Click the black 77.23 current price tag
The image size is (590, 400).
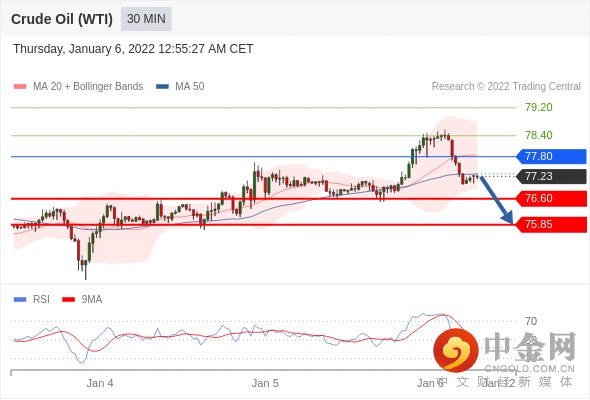coord(551,176)
